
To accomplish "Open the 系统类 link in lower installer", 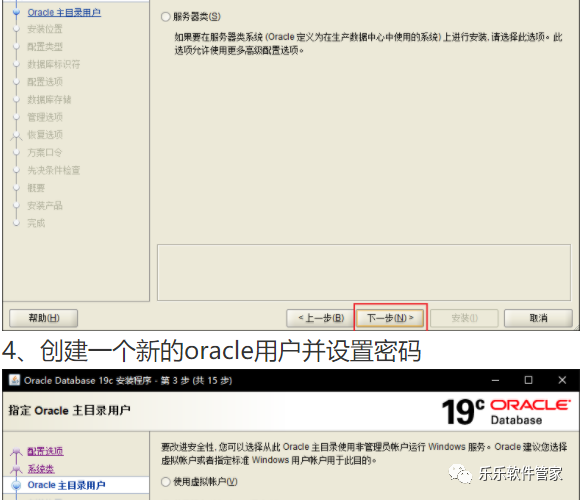I will (x=41, y=469).
